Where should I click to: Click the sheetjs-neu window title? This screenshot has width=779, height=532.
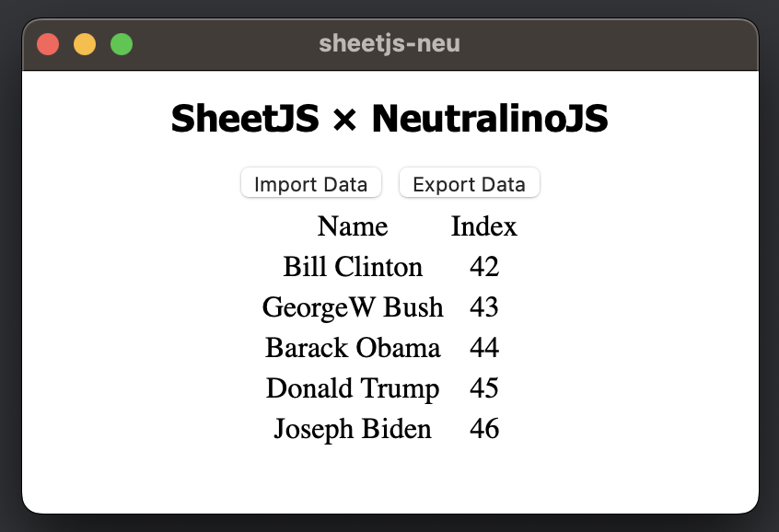(x=389, y=43)
